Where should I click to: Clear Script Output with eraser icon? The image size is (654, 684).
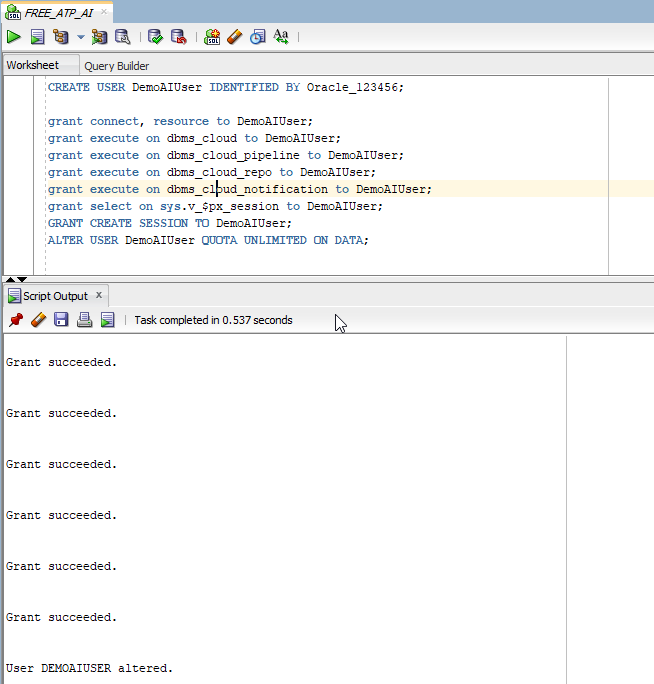[x=39, y=320]
